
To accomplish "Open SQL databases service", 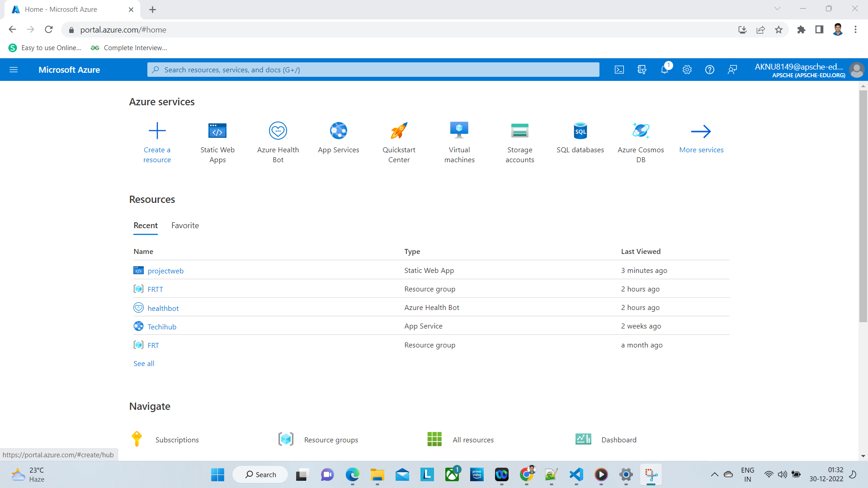I will [x=580, y=138].
